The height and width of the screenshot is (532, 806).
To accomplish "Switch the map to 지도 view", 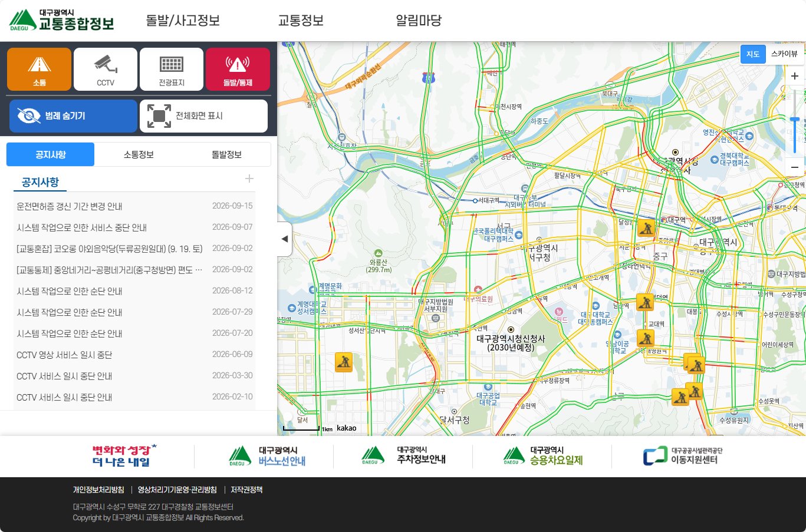I will pyautogui.click(x=753, y=54).
